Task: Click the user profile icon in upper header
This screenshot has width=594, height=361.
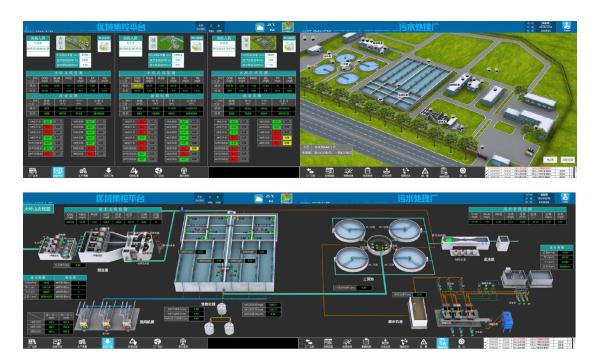Action: pyautogui.click(x=566, y=27)
